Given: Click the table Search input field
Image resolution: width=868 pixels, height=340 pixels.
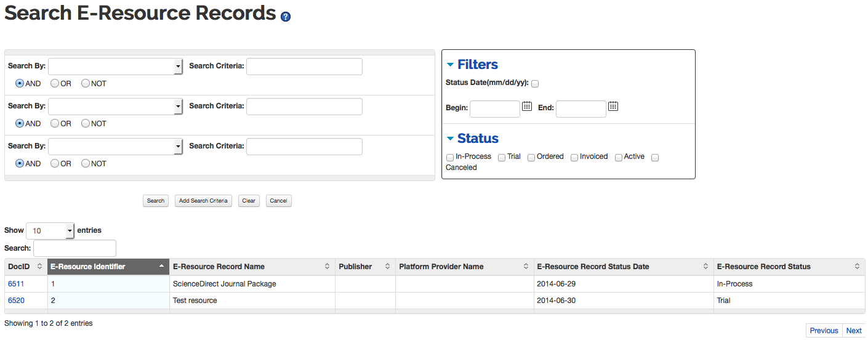Looking at the screenshot, I should [74, 248].
